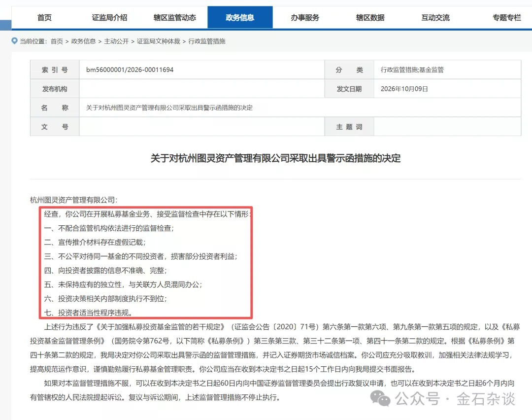Screen dimensions: 532x420
Task: Click the 发文日期 label cell
Action: (x=349, y=89)
